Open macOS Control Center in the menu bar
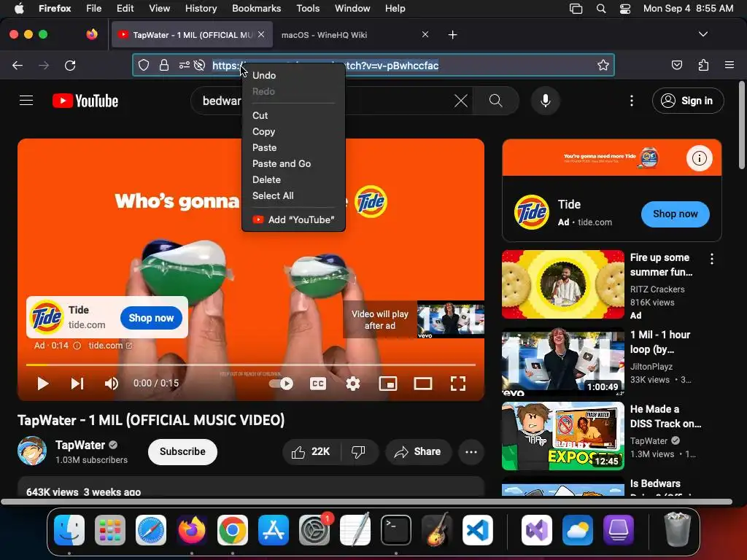This screenshot has height=560, width=747. (x=625, y=9)
